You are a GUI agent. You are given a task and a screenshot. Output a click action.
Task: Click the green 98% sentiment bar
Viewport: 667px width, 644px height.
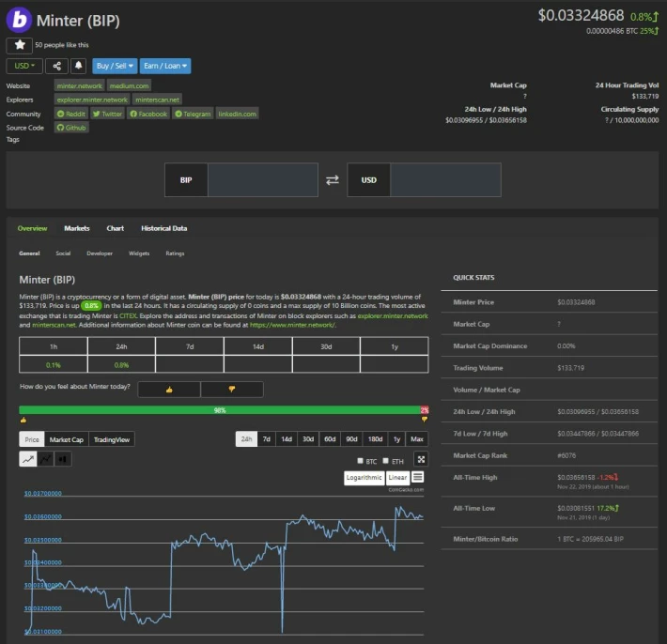click(220, 410)
